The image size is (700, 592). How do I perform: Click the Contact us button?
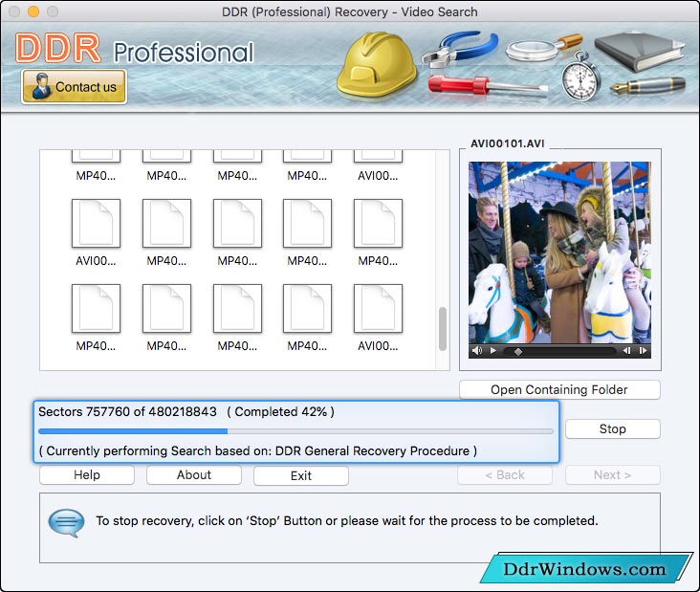(x=74, y=87)
